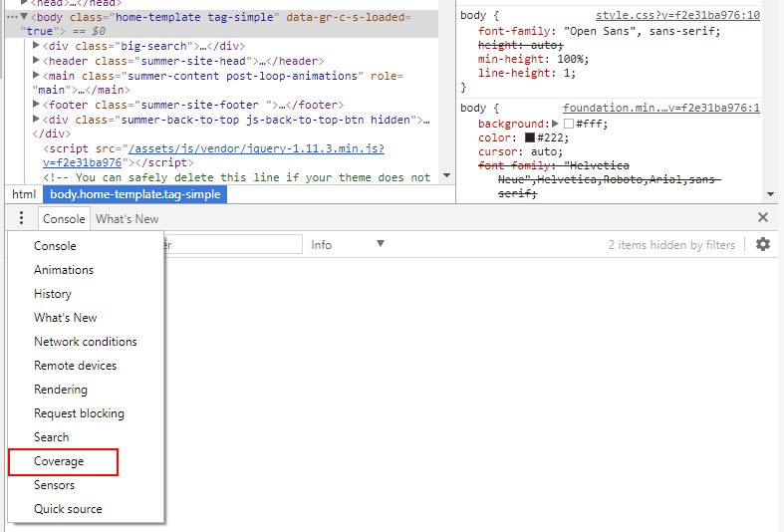Select the struck-through height: auto declaration

tap(520, 45)
